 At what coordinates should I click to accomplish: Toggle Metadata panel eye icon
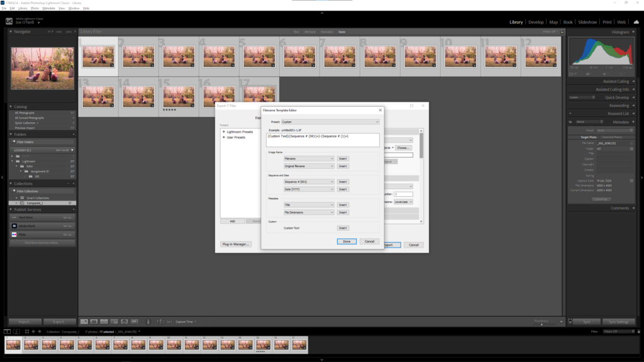pos(570,122)
